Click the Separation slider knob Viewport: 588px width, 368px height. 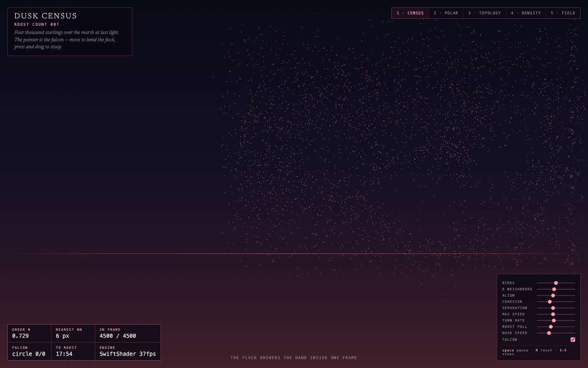tap(553, 308)
